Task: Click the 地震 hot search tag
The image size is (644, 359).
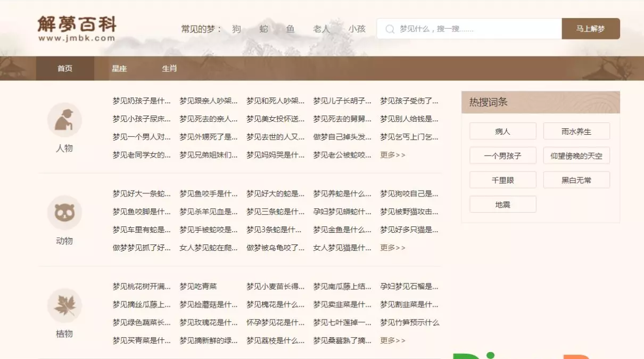Action: [502, 205]
